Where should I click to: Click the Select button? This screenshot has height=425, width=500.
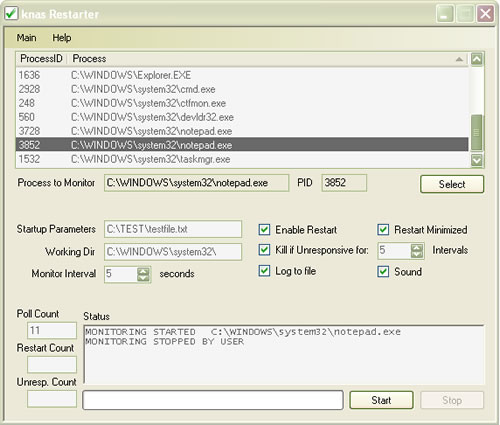tap(452, 184)
